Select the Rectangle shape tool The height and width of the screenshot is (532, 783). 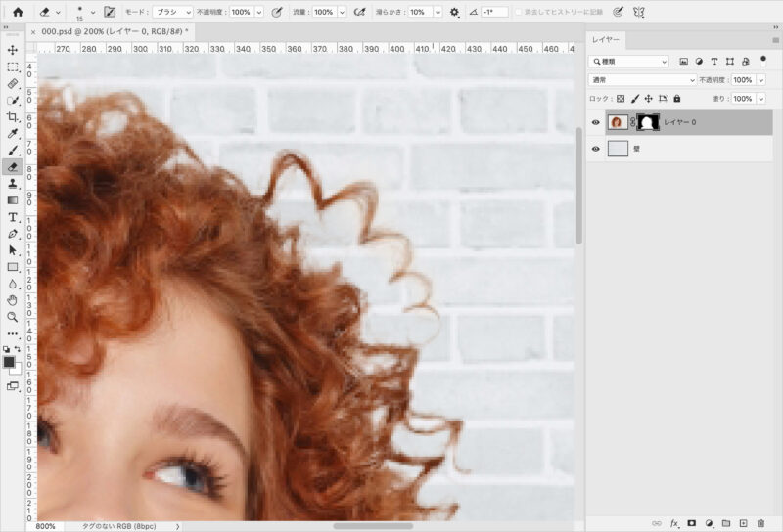pyautogui.click(x=13, y=267)
